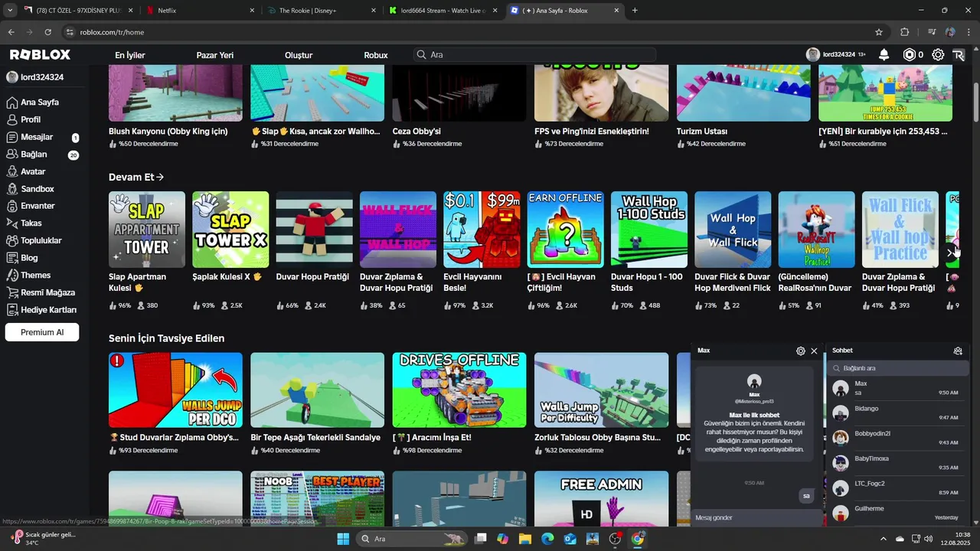Open a new browser tab
Viewport: 980px width, 551px height.
[635, 11]
